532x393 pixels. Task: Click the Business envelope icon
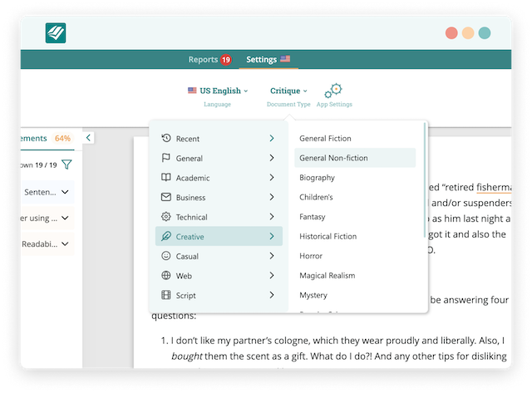pyautogui.click(x=166, y=197)
